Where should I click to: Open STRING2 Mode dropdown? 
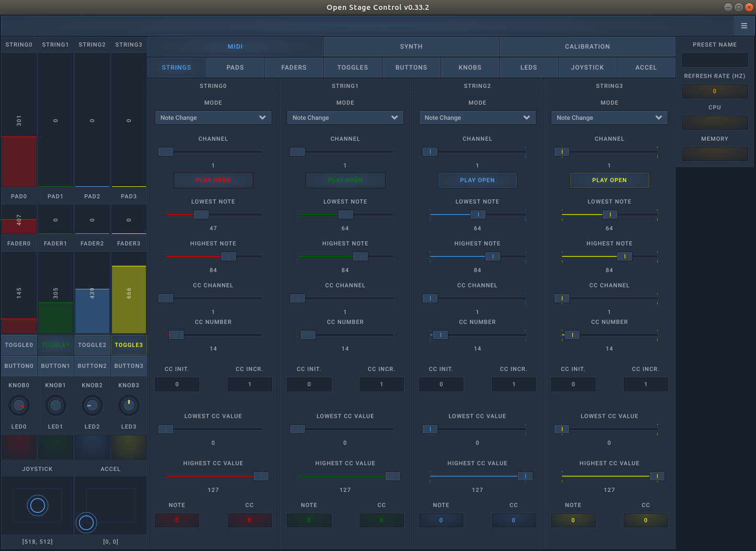click(x=477, y=118)
